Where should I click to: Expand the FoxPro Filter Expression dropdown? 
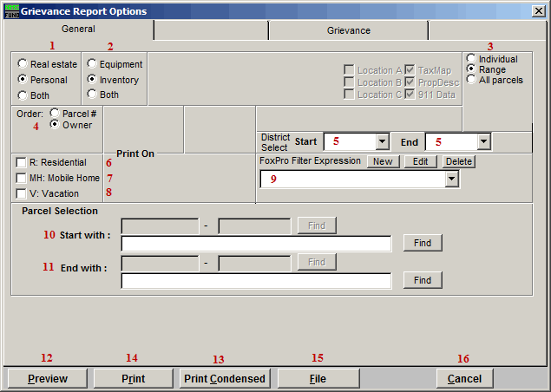(450, 179)
